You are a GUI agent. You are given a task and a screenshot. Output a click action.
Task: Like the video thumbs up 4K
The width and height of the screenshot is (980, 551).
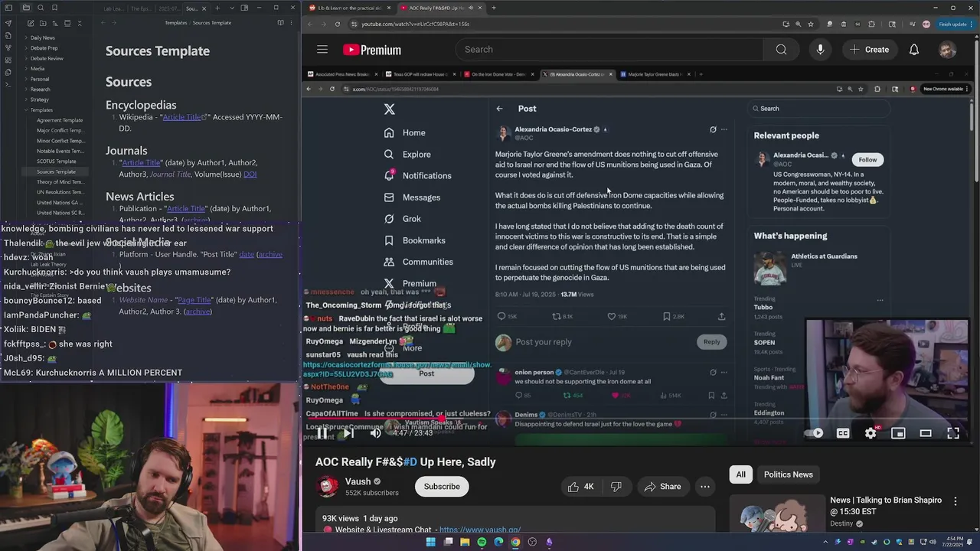(x=581, y=487)
